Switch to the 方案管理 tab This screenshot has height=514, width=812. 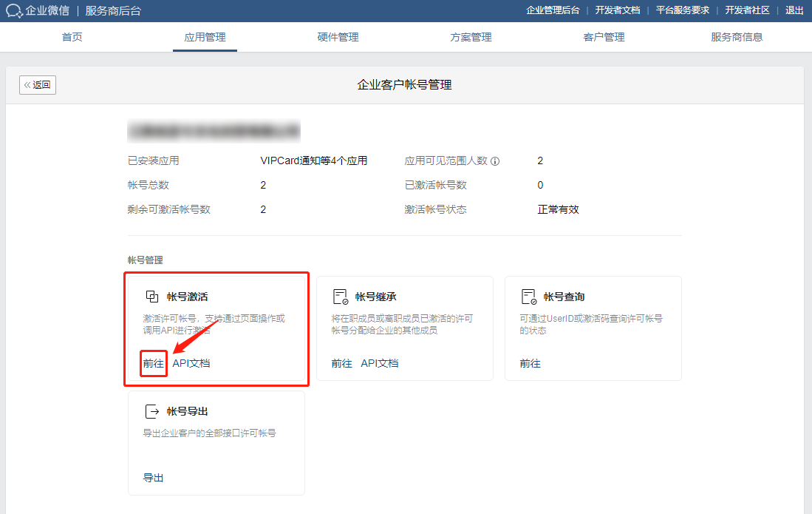pos(470,35)
